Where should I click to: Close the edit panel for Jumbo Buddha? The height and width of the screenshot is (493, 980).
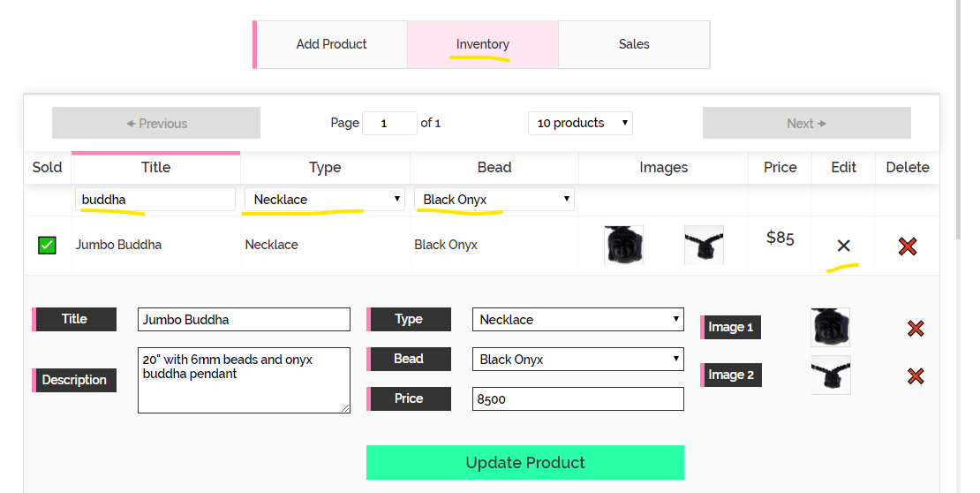pyautogui.click(x=843, y=246)
